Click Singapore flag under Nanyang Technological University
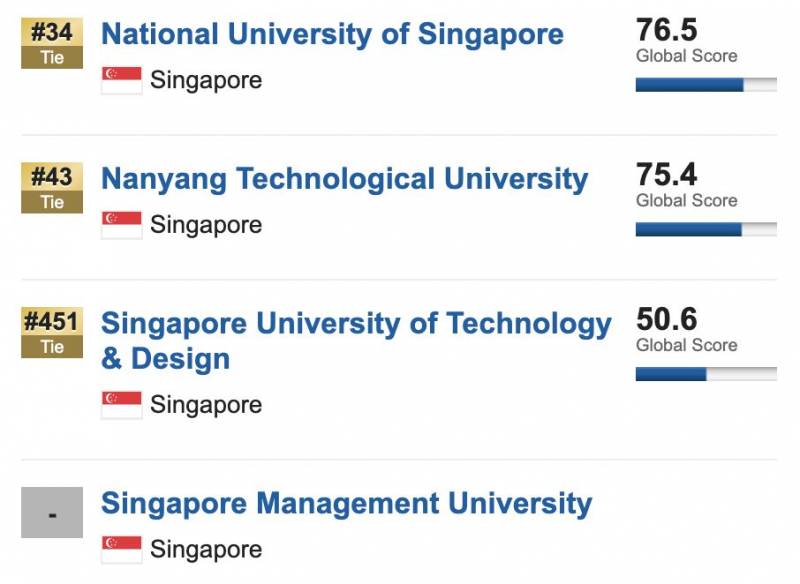The image size is (800, 584). [122, 225]
